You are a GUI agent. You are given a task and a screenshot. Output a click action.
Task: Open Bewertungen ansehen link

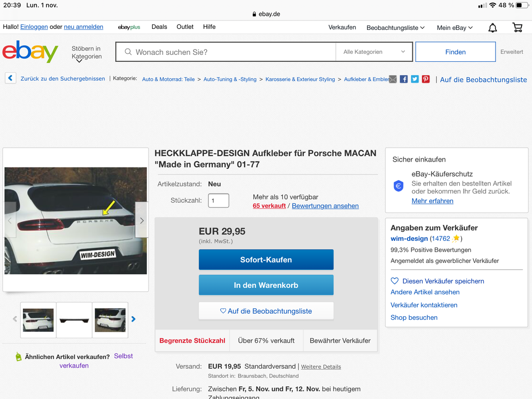325,205
